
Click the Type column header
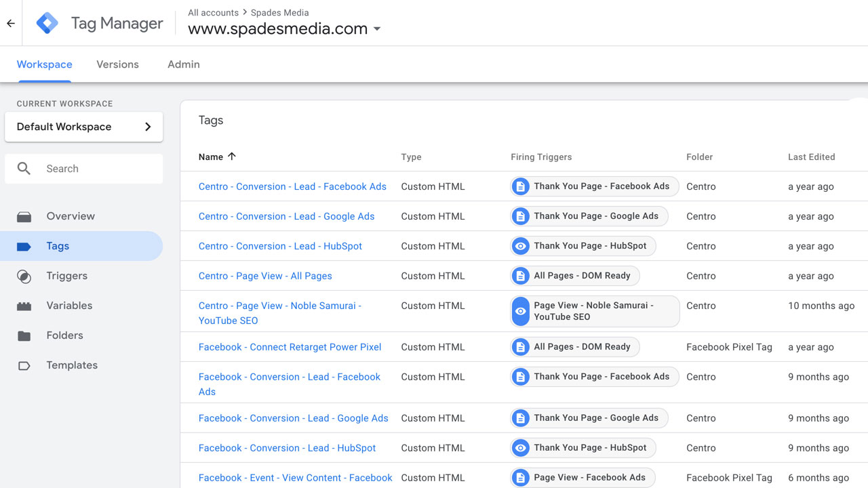coord(411,157)
